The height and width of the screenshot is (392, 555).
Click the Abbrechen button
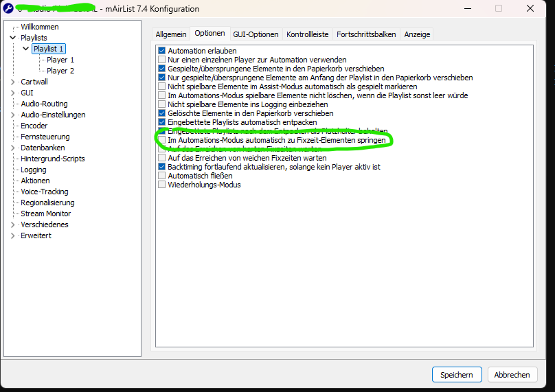pos(512,375)
